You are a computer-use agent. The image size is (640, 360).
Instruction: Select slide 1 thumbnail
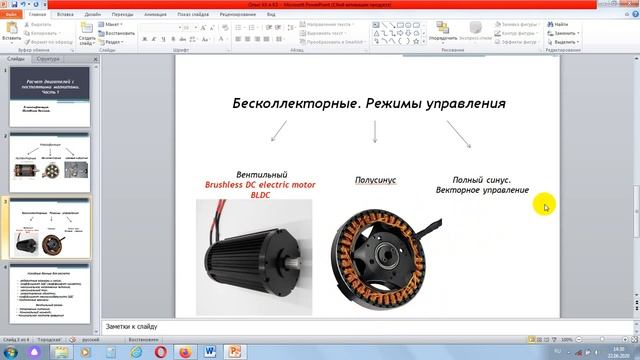(50, 97)
